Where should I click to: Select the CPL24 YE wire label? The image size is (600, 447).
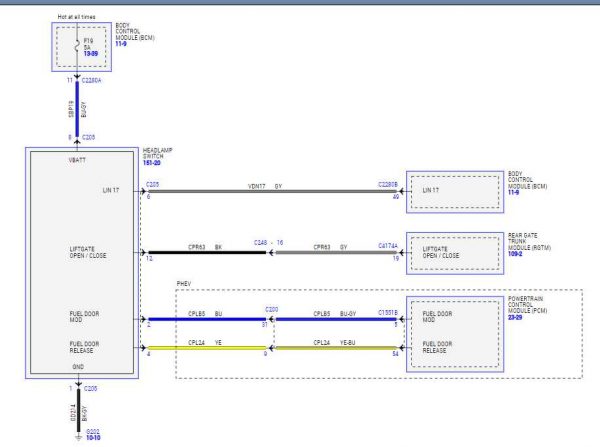tap(205, 343)
